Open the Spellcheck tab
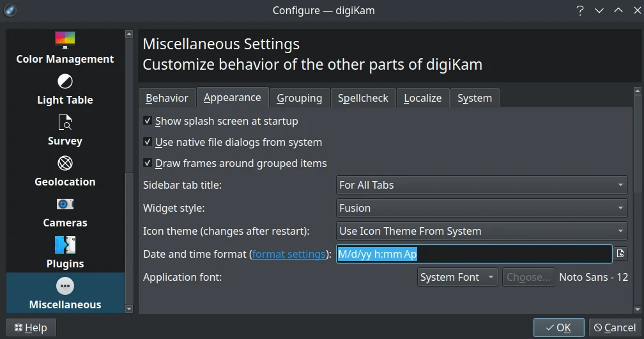This screenshot has width=644, height=339. click(363, 98)
